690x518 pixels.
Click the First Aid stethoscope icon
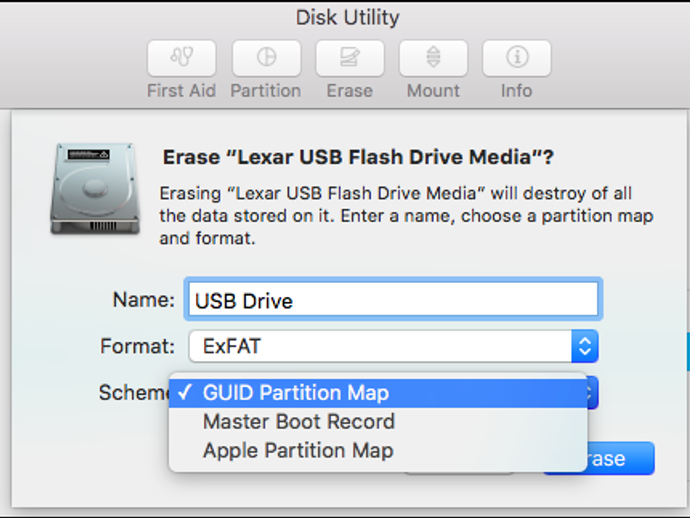point(181,58)
